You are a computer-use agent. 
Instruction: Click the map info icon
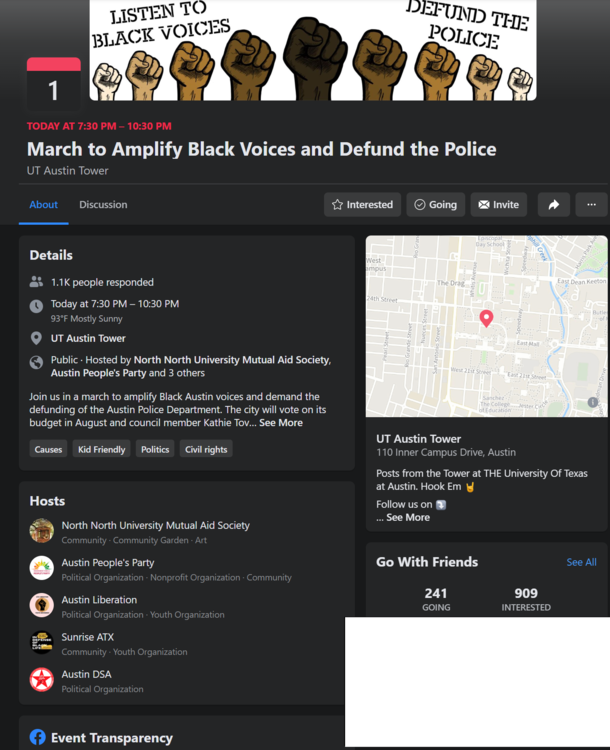[592, 402]
